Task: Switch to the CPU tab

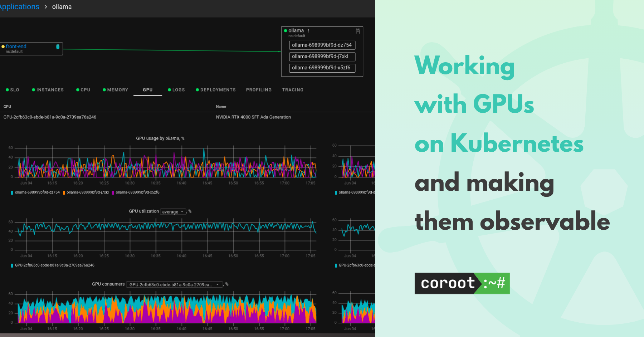Action: point(83,90)
